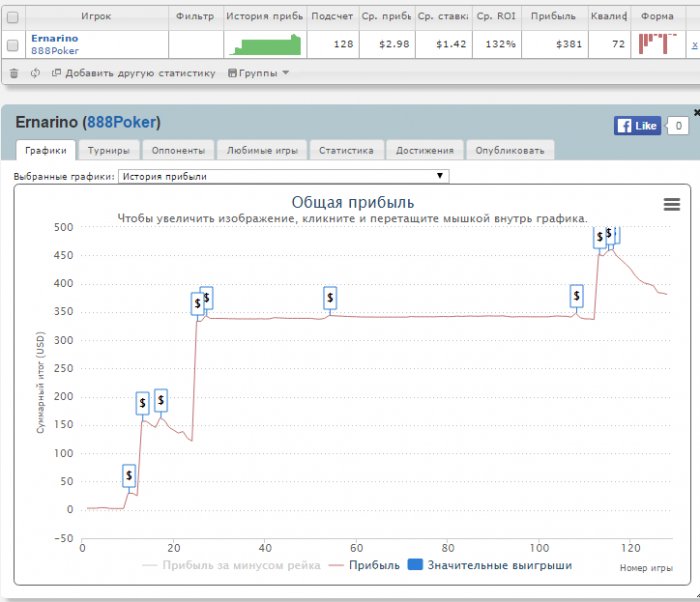Switch to the 'Графики' tab

coord(46,150)
